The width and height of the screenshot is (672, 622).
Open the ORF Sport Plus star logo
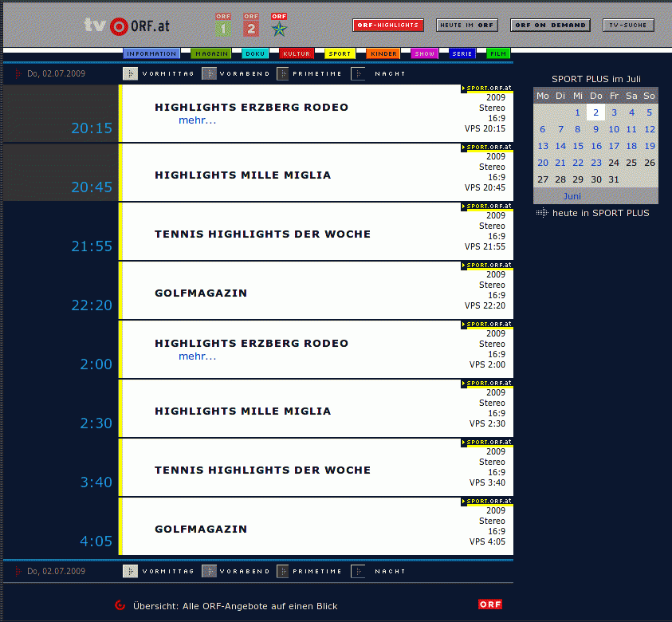coord(279,25)
